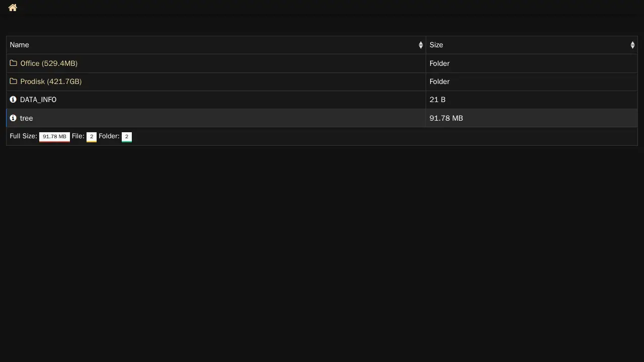Image resolution: width=644 pixels, height=362 pixels.
Task: Click the Size column header text
Action: point(436,45)
